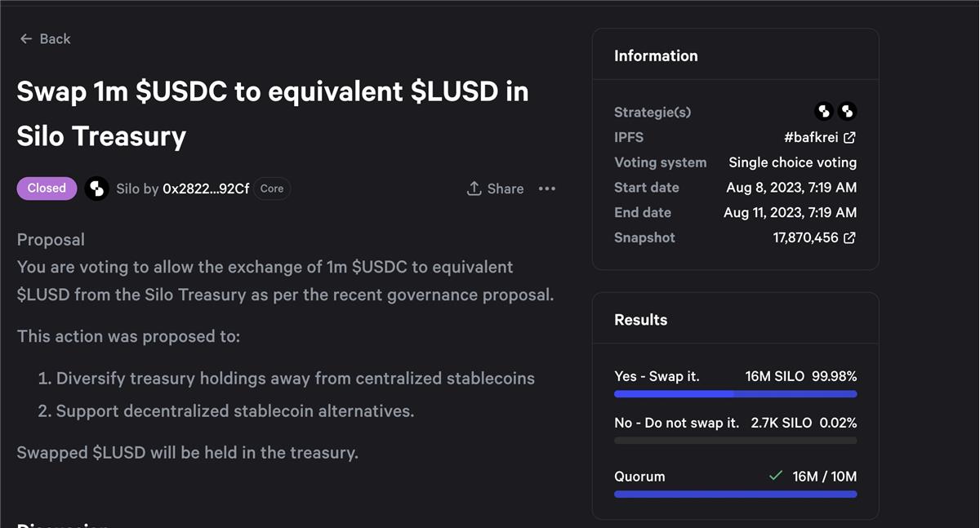Image resolution: width=980 pixels, height=528 pixels.
Task: Click the Closed status badge
Action: (x=47, y=189)
